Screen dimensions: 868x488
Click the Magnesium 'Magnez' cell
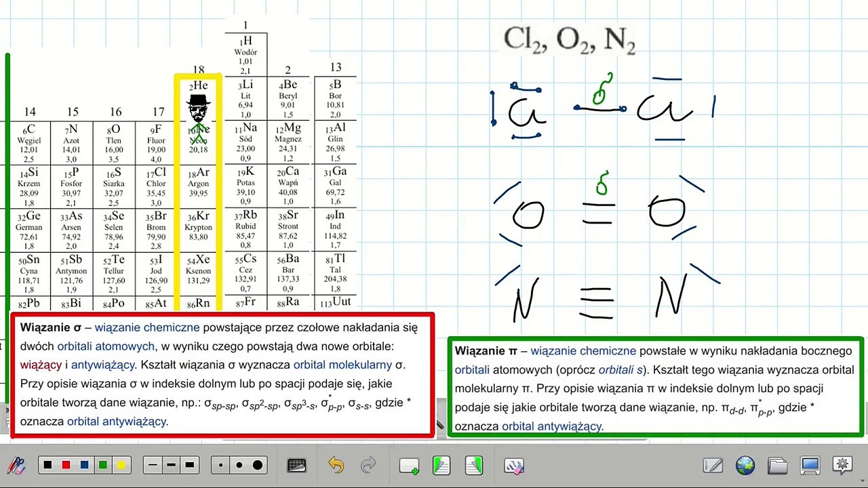tap(288, 142)
